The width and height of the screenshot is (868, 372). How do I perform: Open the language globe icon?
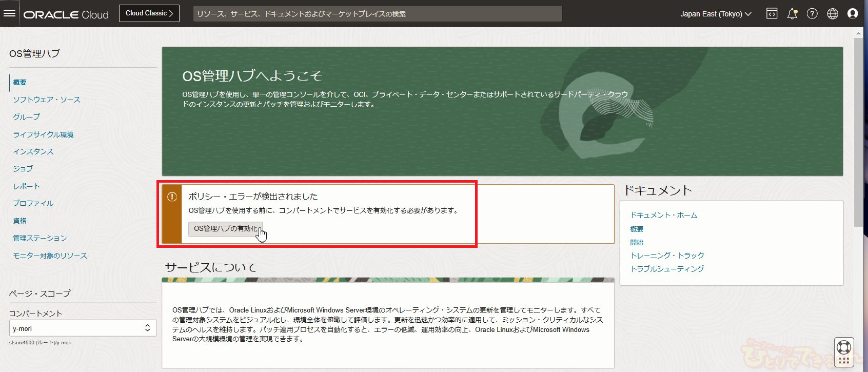click(833, 14)
